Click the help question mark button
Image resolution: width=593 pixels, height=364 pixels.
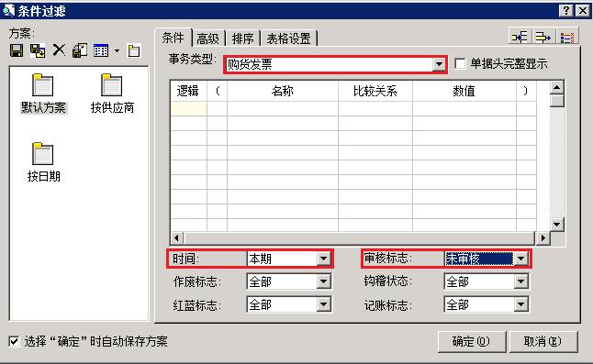tap(566, 11)
